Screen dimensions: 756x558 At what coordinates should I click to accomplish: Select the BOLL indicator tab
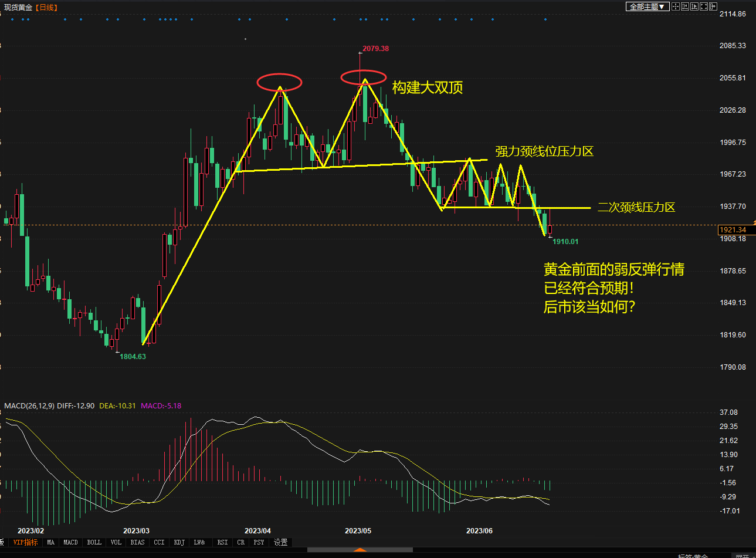(x=94, y=543)
